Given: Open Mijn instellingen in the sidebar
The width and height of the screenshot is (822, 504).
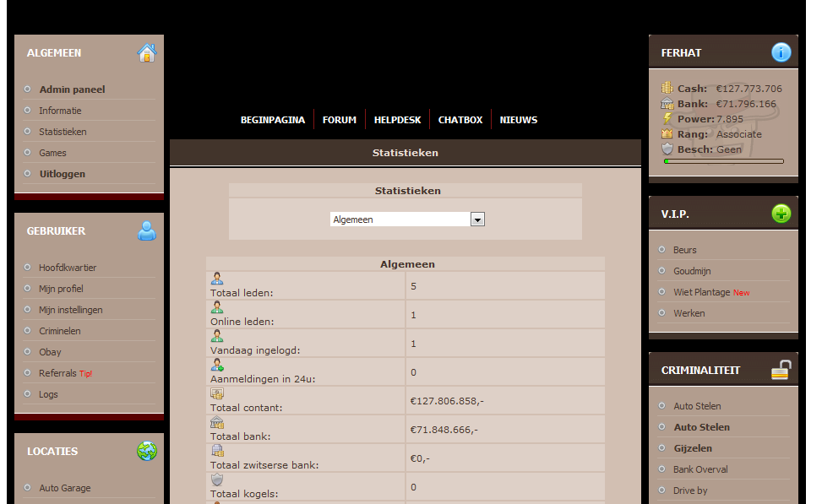Looking at the screenshot, I should pos(70,310).
